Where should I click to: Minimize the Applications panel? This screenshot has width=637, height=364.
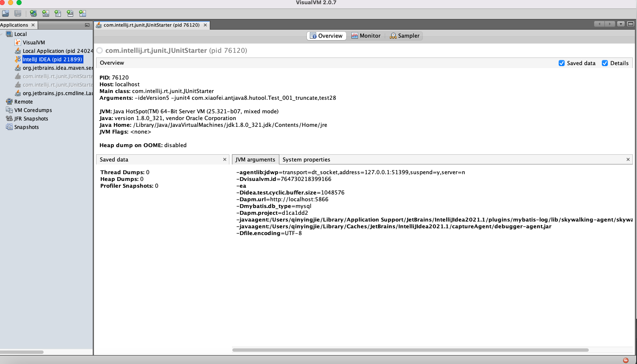87,25
